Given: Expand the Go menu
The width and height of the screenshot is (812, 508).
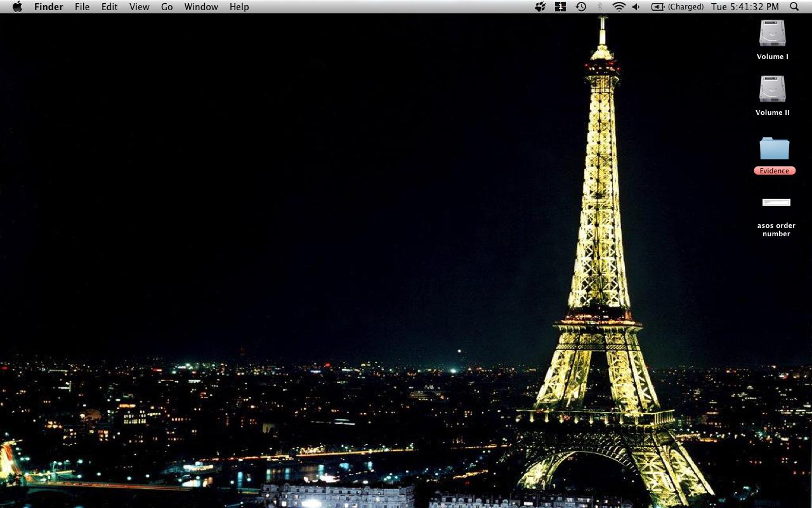Looking at the screenshot, I should [x=167, y=7].
